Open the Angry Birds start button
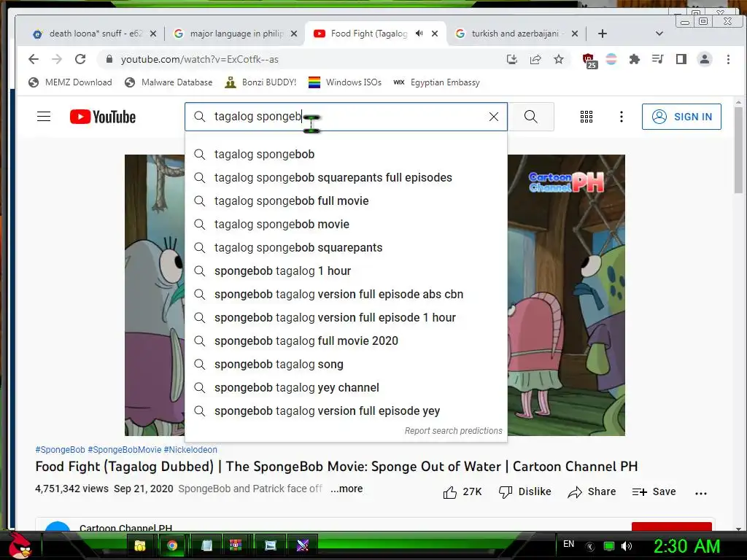This screenshot has height=560, width=747. pyautogui.click(x=19, y=545)
